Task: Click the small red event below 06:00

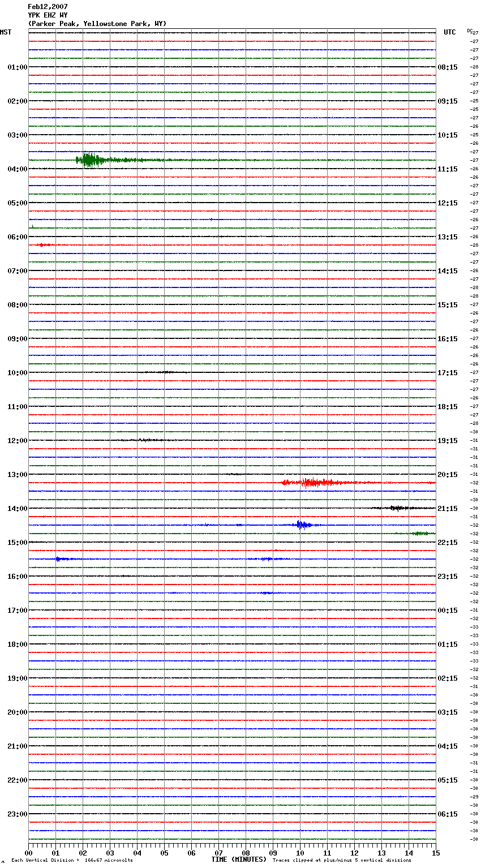Action: (44, 245)
